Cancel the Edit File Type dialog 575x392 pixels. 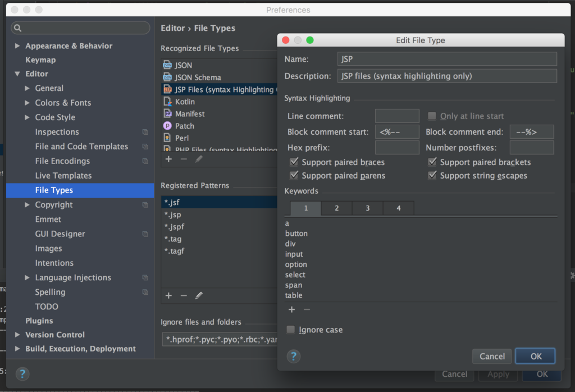(491, 356)
